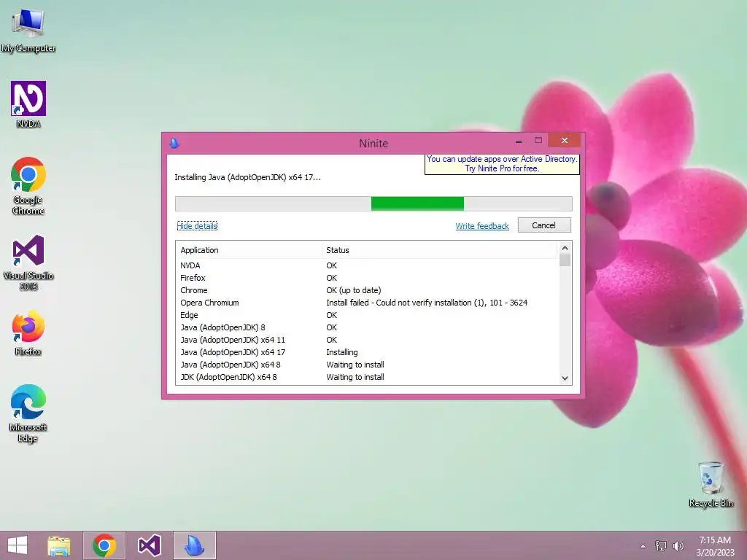Screen dimensions: 747x560
Task: Click the scroll down arrow in the details list
Action: (x=565, y=378)
